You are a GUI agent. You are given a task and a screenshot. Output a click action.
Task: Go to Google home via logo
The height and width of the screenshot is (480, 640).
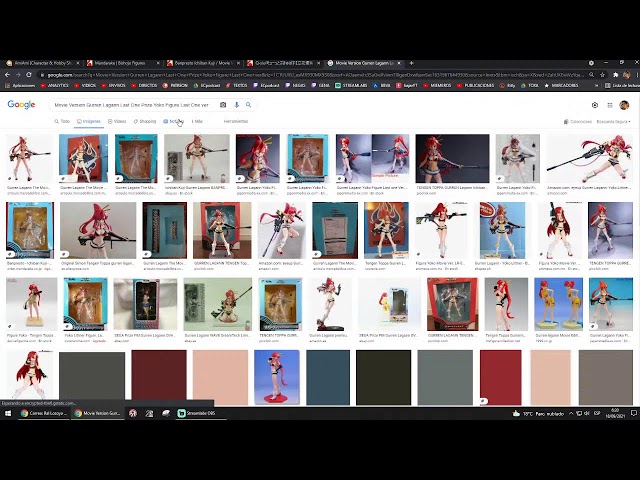tap(21, 105)
